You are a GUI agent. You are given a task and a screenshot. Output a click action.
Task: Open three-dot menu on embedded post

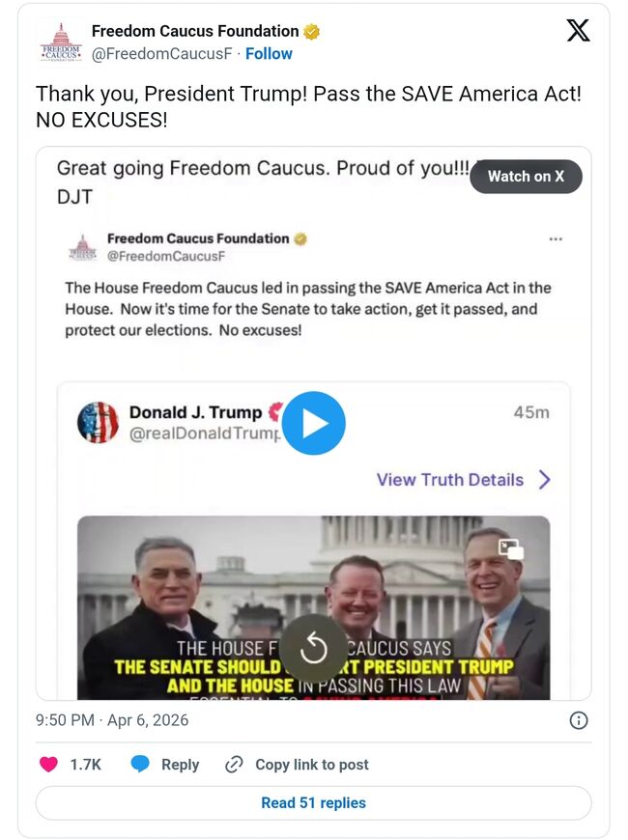[556, 239]
